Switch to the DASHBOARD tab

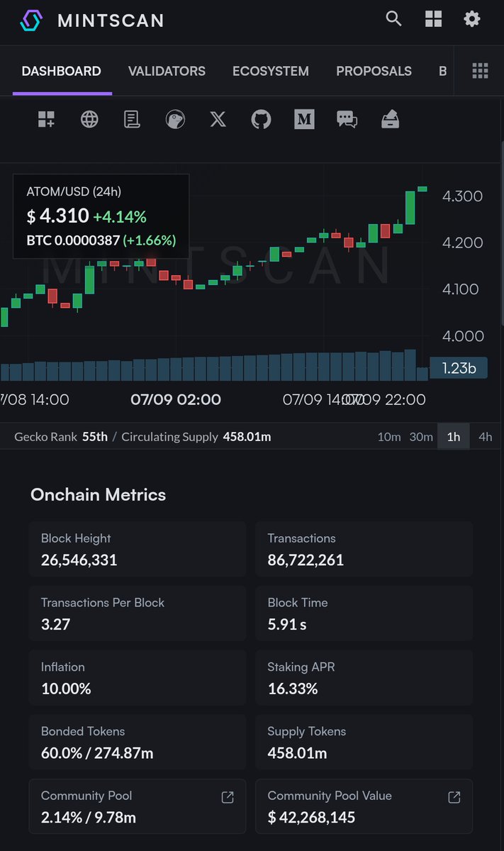[62, 71]
